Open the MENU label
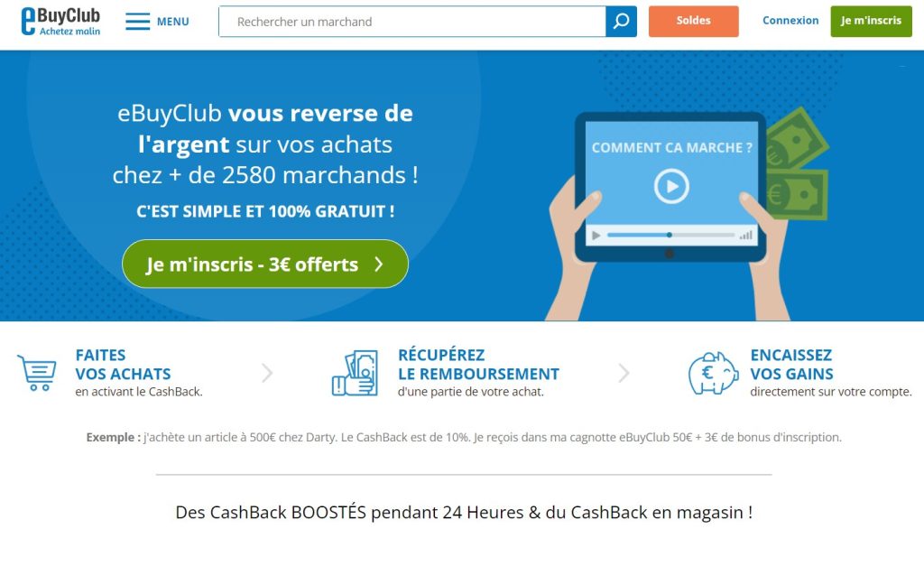 coord(172,22)
